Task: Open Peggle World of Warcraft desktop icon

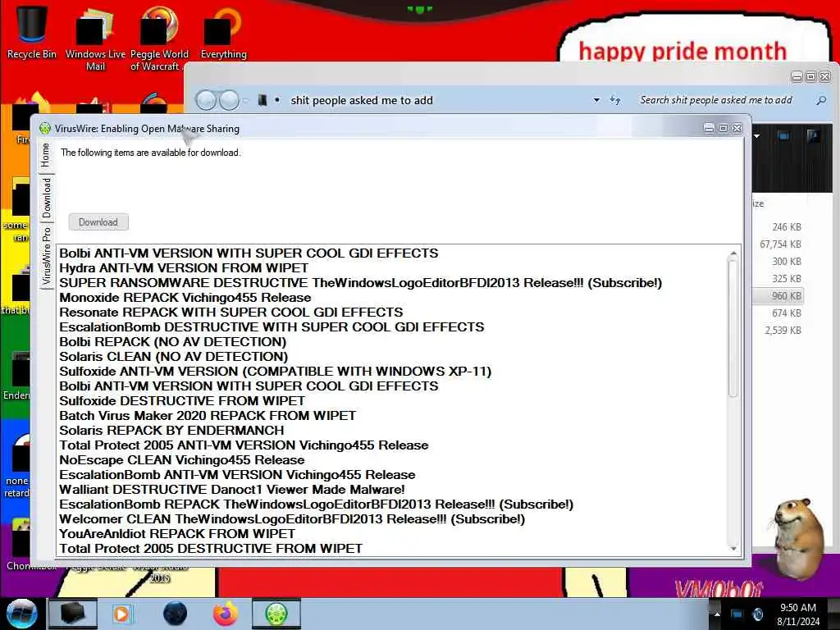Action: click(159, 38)
